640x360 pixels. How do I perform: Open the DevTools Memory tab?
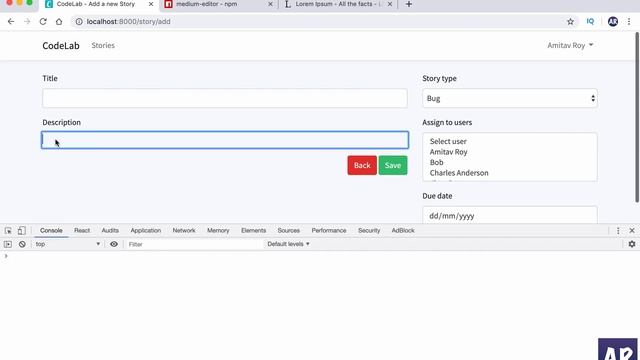(218, 231)
